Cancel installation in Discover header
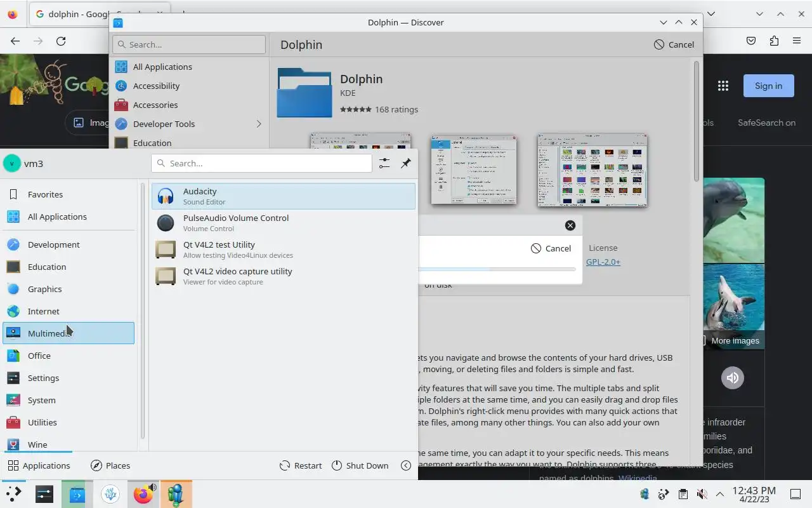The height and width of the screenshot is (508, 812). point(674,44)
